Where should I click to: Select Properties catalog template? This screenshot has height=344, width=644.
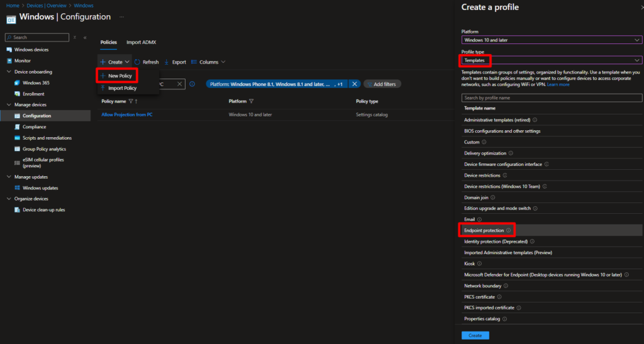pyautogui.click(x=552, y=319)
